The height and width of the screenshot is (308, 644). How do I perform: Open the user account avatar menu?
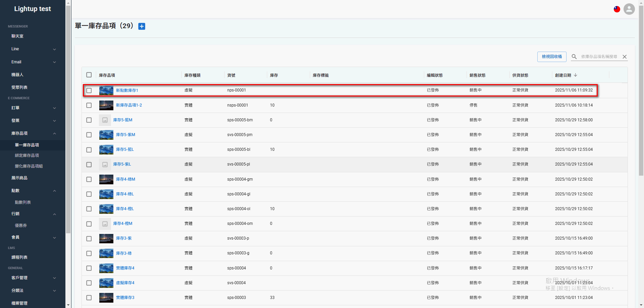point(629,9)
